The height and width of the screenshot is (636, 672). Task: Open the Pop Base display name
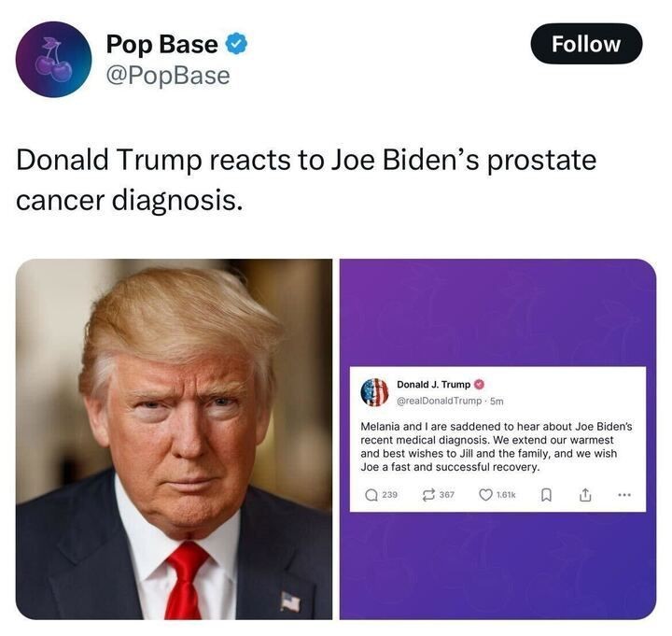point(162,44)
